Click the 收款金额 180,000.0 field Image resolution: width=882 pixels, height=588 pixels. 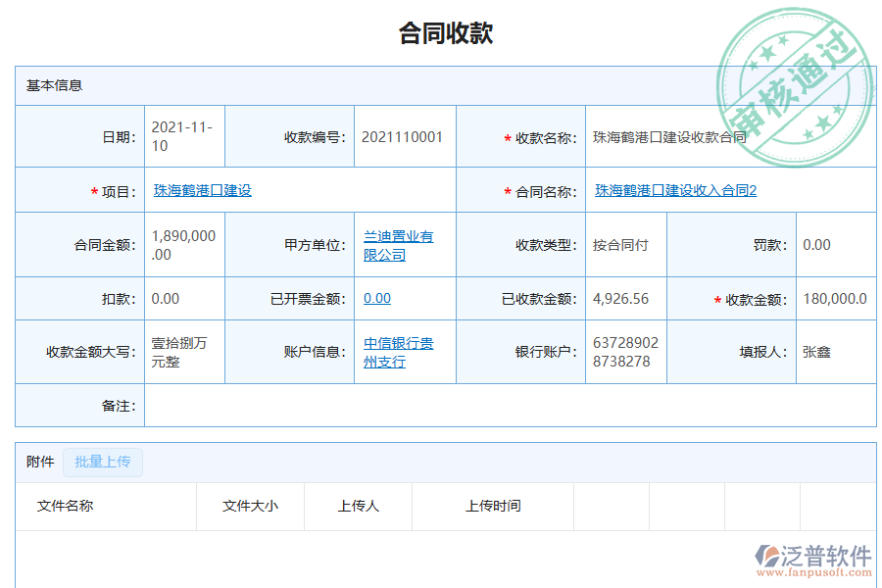[x=835, y=298]
